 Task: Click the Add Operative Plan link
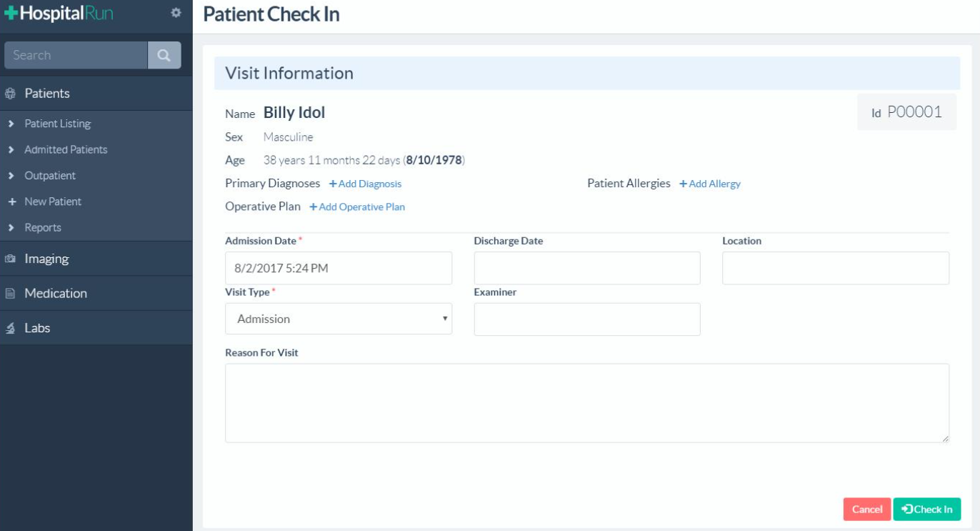tap(357, 207)
